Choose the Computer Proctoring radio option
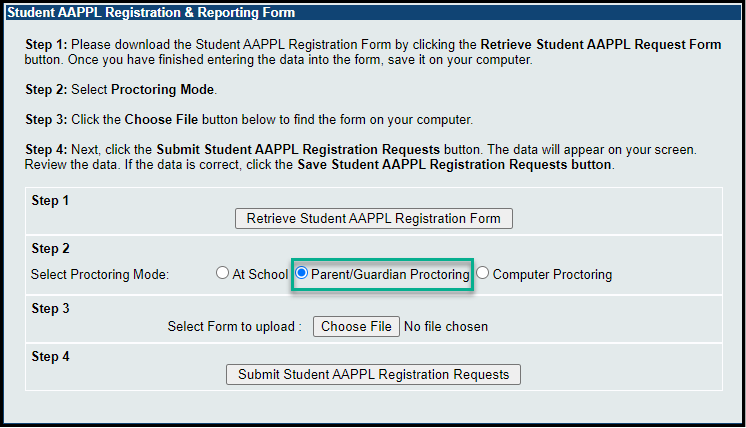The width and height of the screenshot is (746, 428). click(483, 273)
